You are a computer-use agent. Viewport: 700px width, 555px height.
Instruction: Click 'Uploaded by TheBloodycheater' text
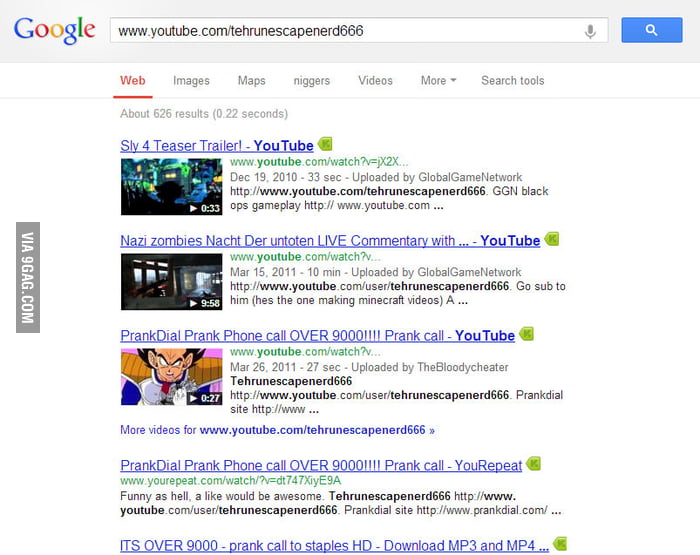coord(430,367)
